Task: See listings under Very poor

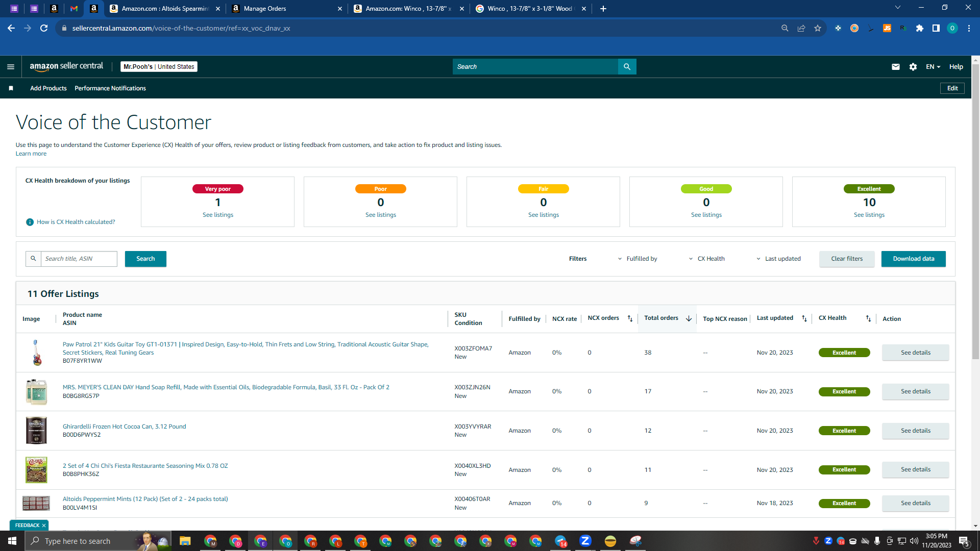Action: click(x=218, y=215)
